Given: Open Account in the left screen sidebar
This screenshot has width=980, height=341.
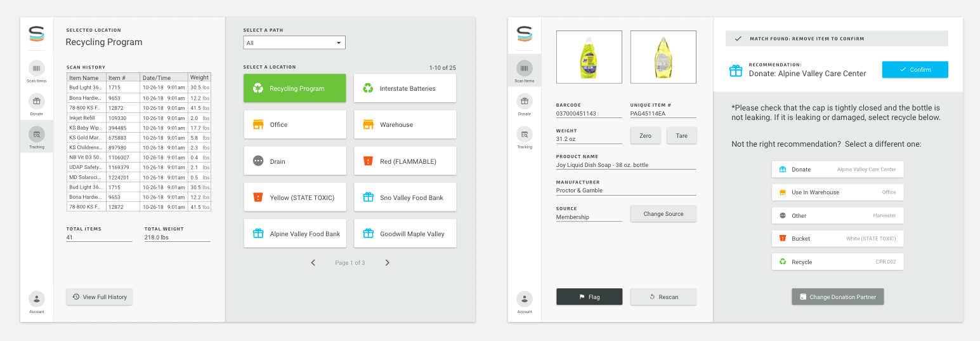Looking at the screenshot, I should pos(37,302).
